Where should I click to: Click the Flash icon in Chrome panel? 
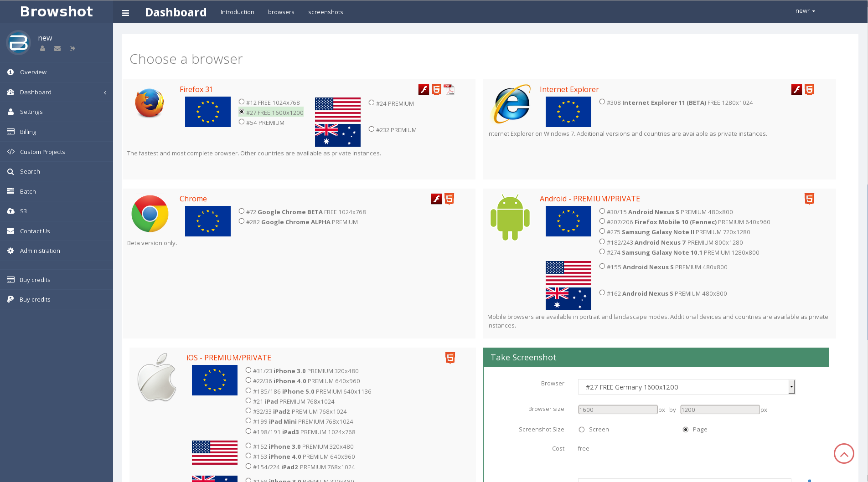pos(436,199)
